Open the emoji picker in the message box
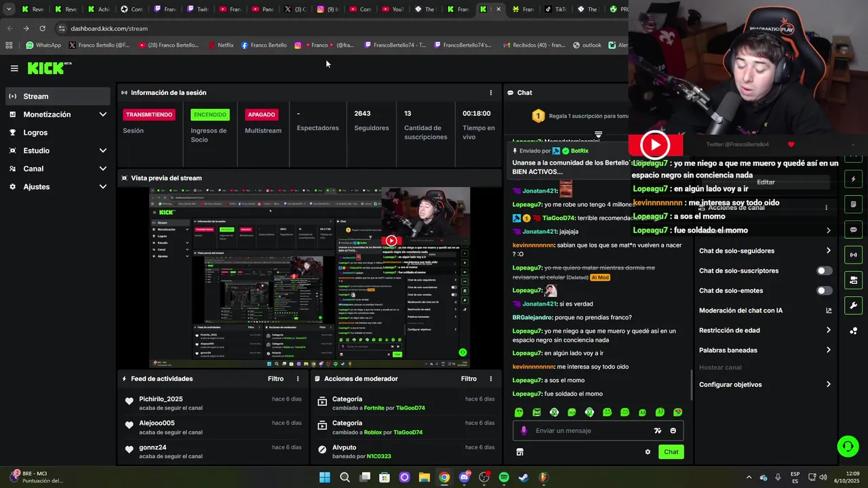This screenshot has height=488, width=868. pyautogui.click(x=673, y=430)
